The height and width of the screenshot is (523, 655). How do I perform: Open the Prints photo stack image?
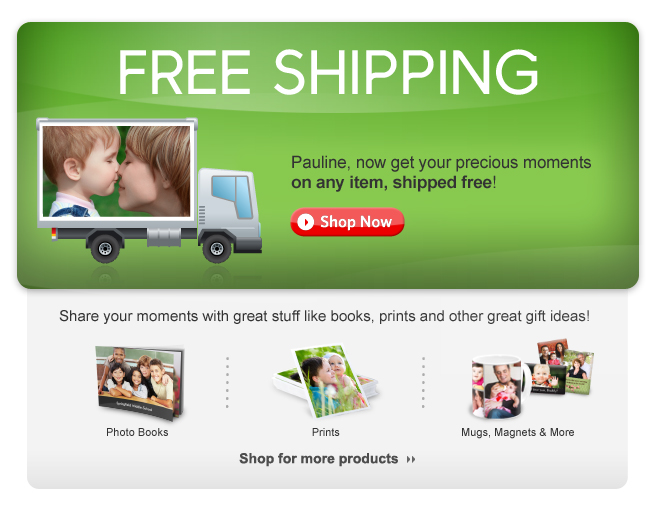(326, 381)
